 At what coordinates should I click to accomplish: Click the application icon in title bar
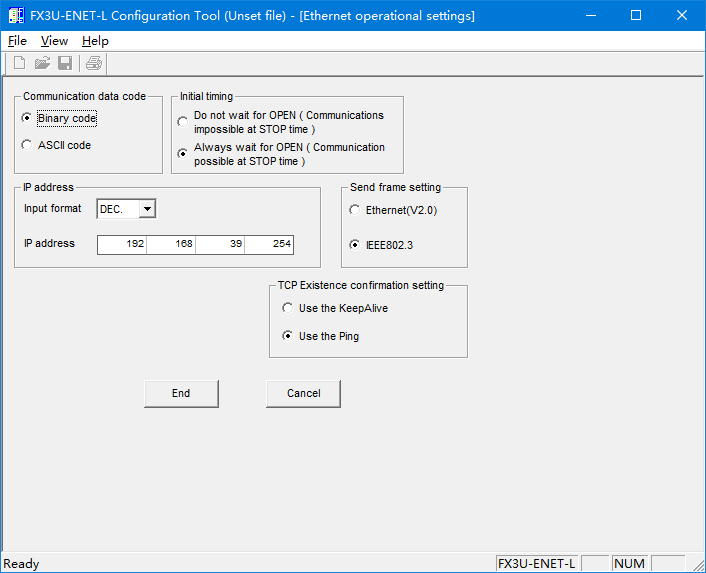click(16, 16)
